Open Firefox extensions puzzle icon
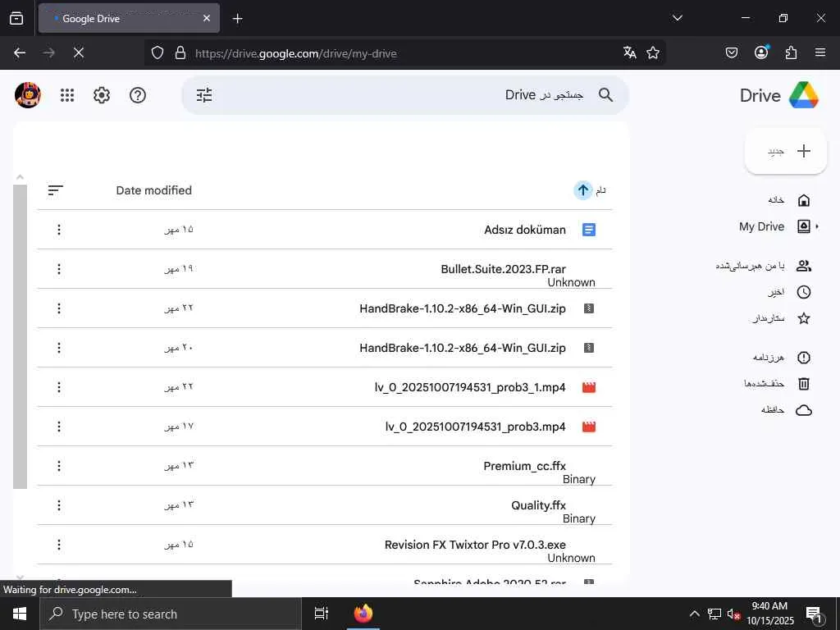The image size is (840, 630). pos(791,52)
